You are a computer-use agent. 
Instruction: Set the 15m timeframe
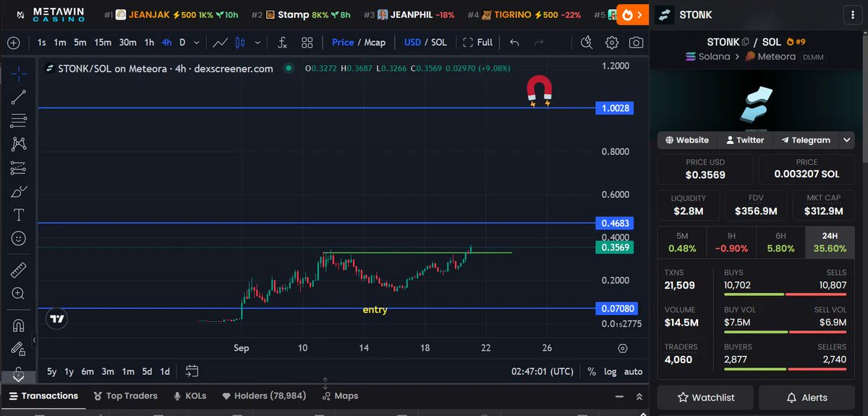(x=103, y=43)
